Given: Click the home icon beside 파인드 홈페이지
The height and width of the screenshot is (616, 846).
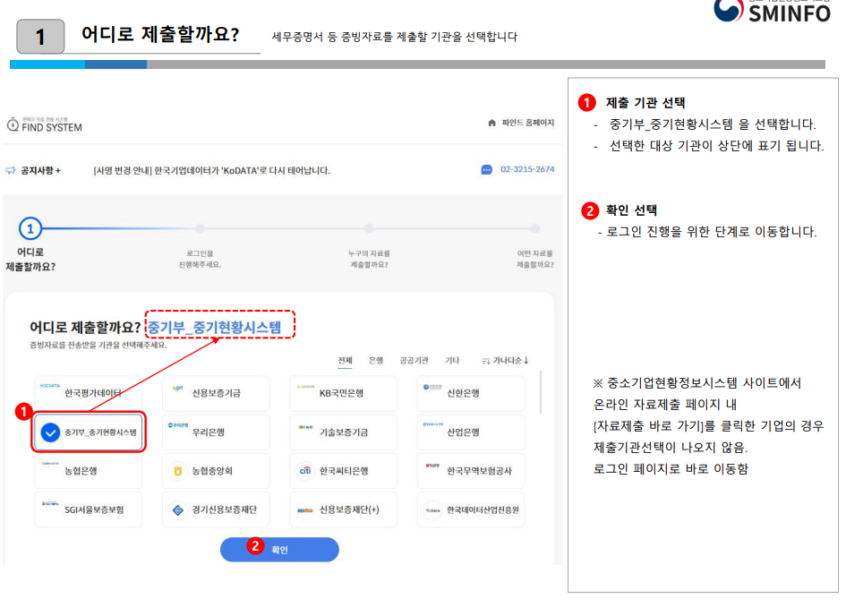Looking at the screenshot, I should point(491,124).
